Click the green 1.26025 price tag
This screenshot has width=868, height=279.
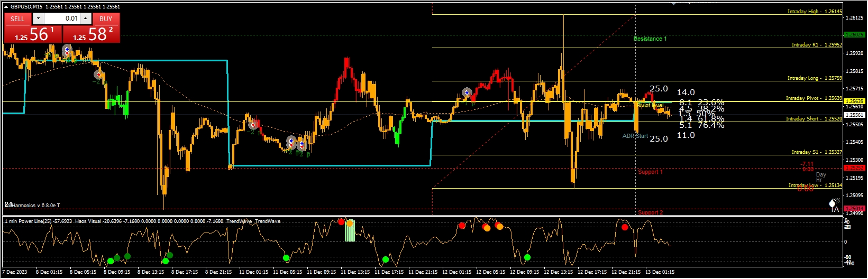coord(854,34)
